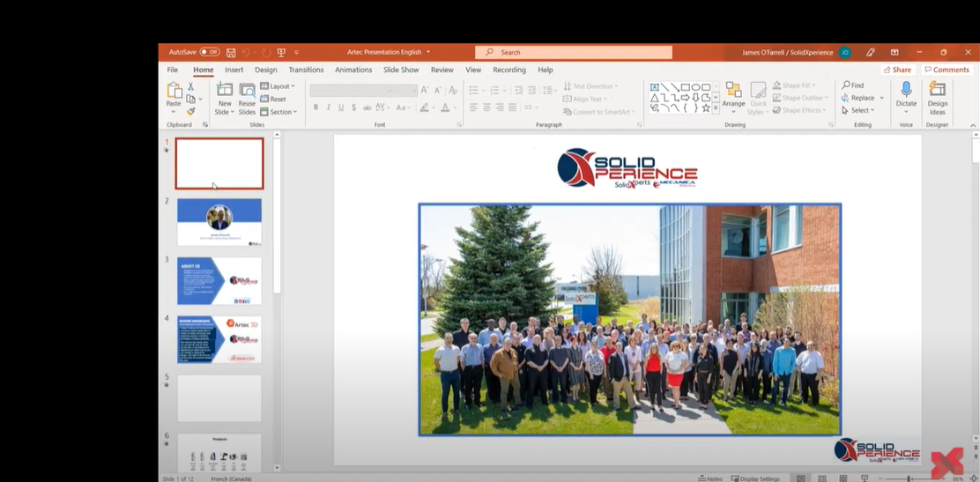This screenshot has height=482, width=980.
Task: Open the View tab
Action: (x=473, y=70)
